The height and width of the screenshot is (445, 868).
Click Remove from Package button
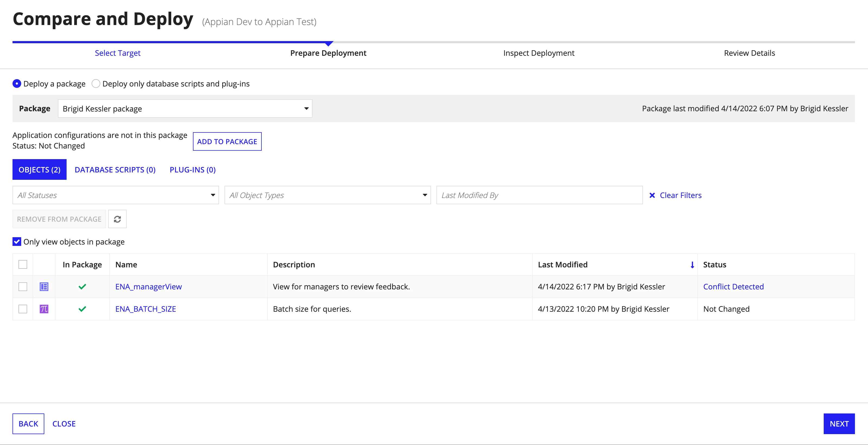(x=59, y=219)
